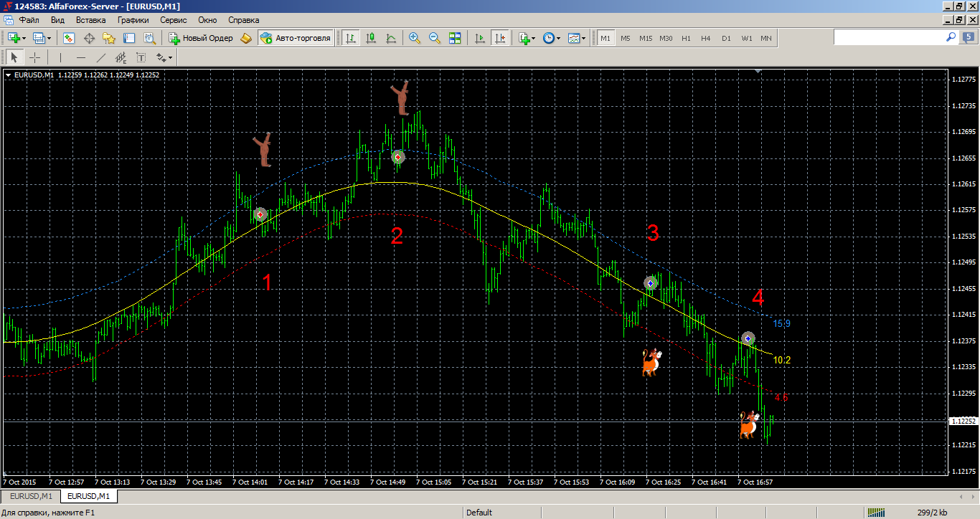Open the arrows objects icon
The image size is (980, 519).
point(161,57)
